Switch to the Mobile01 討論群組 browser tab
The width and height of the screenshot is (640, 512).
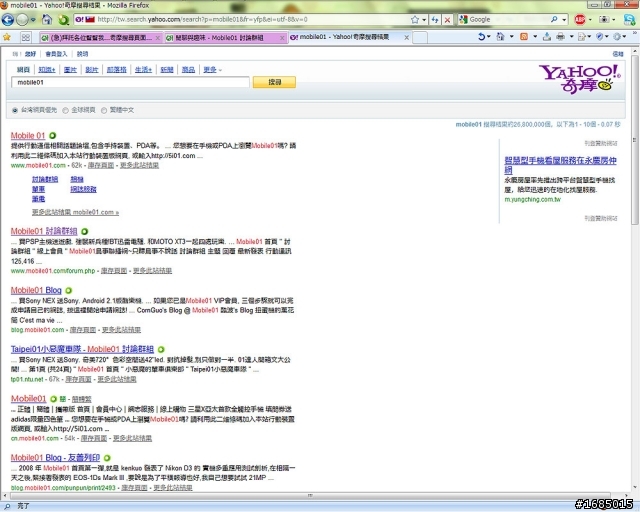[x=226, y=38]
